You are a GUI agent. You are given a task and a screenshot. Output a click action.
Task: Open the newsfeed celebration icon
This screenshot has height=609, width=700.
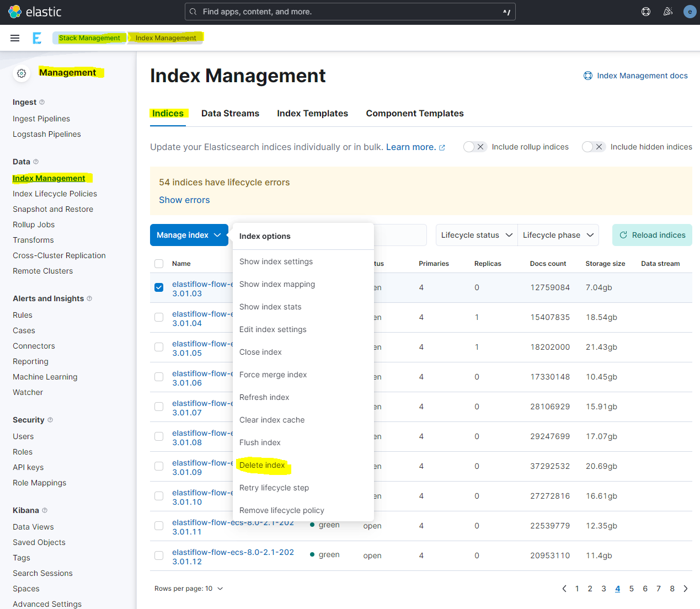pos(668,12)
